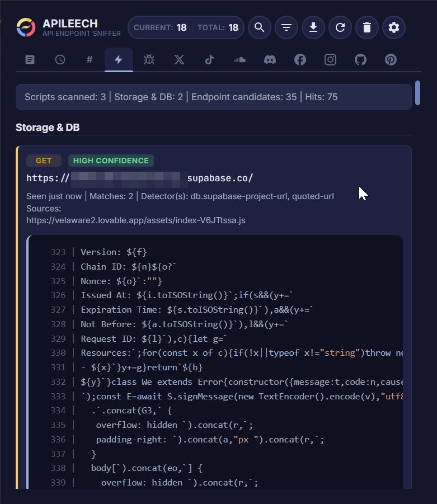
Task: Select the lightning bolt tab
Action: pos(119,59)
